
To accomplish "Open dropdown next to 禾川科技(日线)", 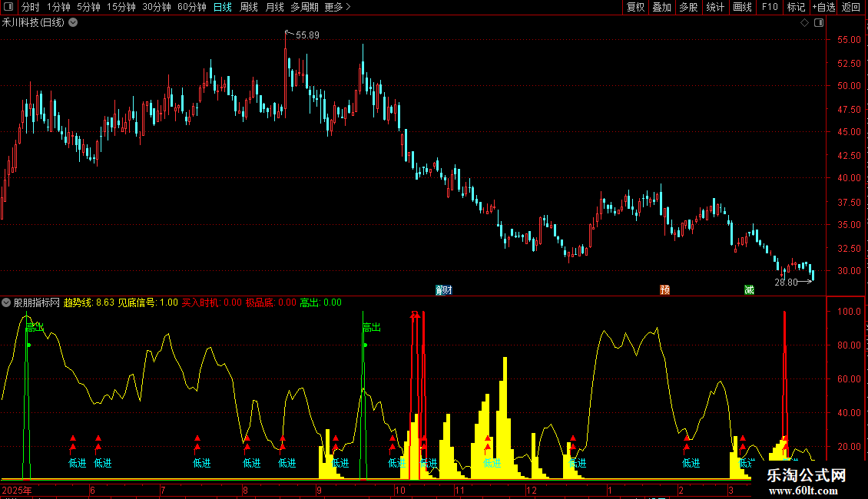I will point(72,23).
